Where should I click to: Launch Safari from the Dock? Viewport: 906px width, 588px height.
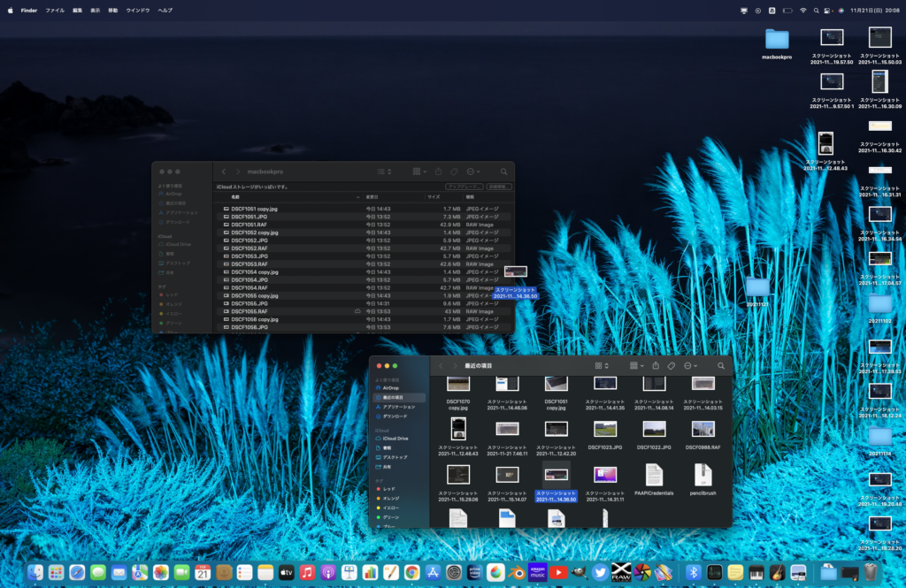coord(77,573)
